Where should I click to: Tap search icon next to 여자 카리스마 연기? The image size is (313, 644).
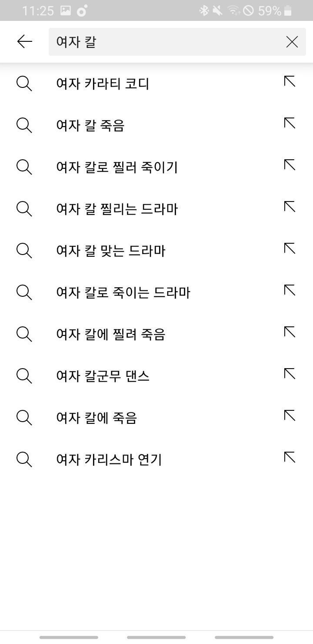tap(24, 459)
